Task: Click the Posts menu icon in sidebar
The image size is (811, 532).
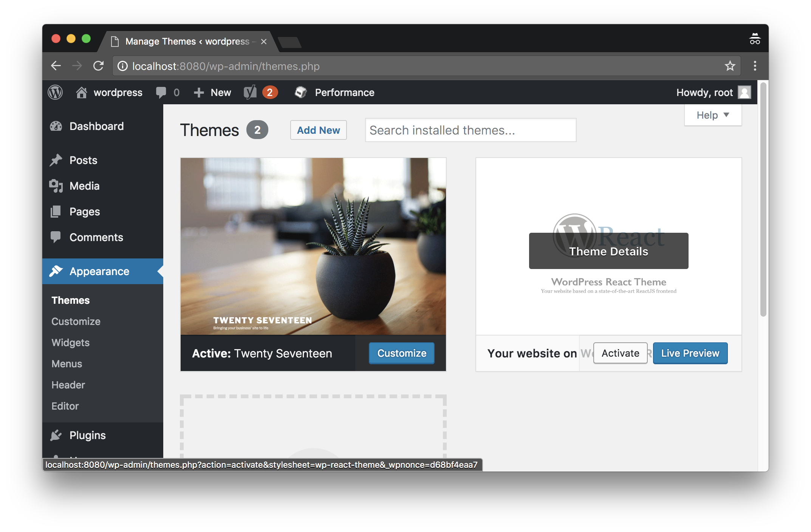Action: pos(57,160)
